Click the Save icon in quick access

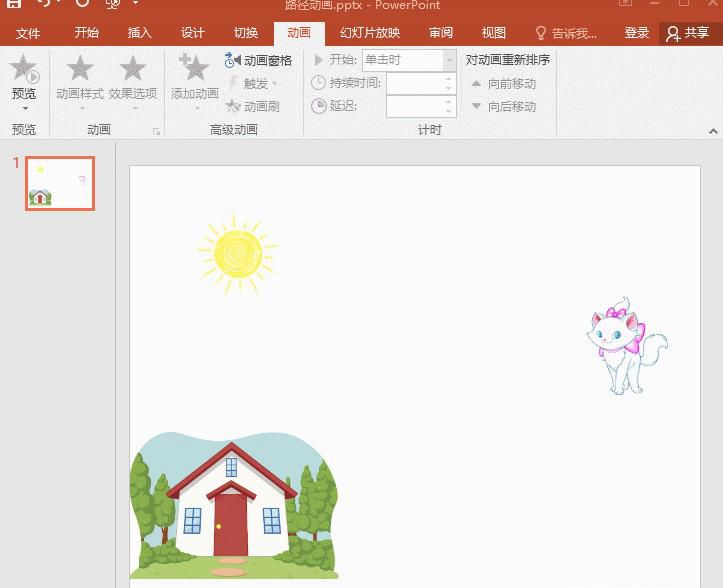point(13,4)
